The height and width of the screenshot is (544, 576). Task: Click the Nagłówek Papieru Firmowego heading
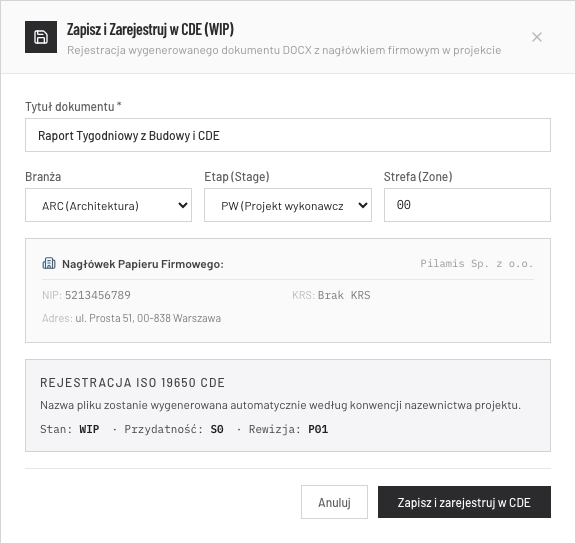(x=143, y=264)
